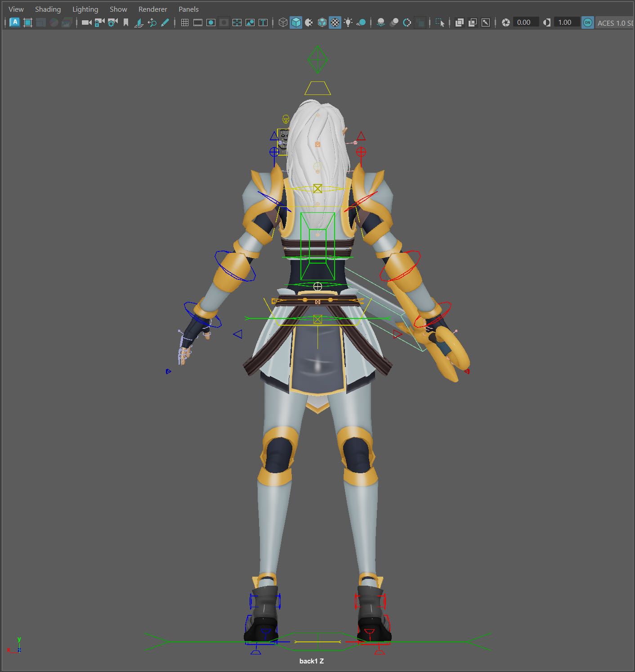Click the X-Ray icon

pos(459,22)
